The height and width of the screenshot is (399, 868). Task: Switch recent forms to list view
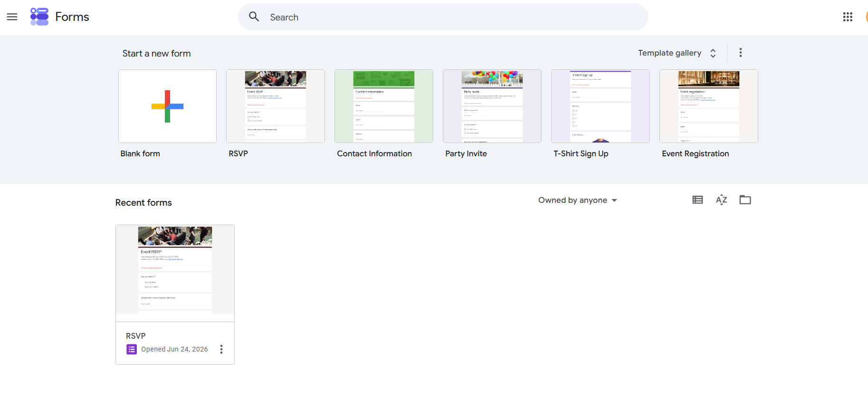coord(697,200)
